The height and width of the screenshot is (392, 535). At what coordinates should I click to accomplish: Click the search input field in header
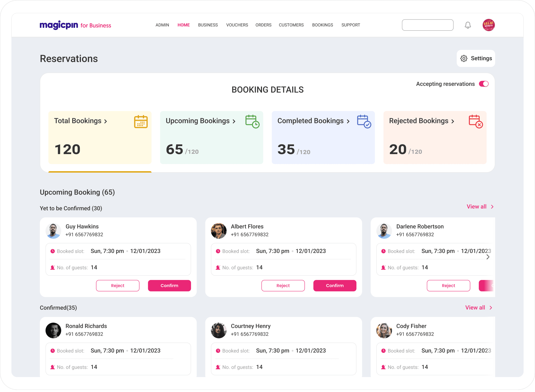tap(427, 25)
